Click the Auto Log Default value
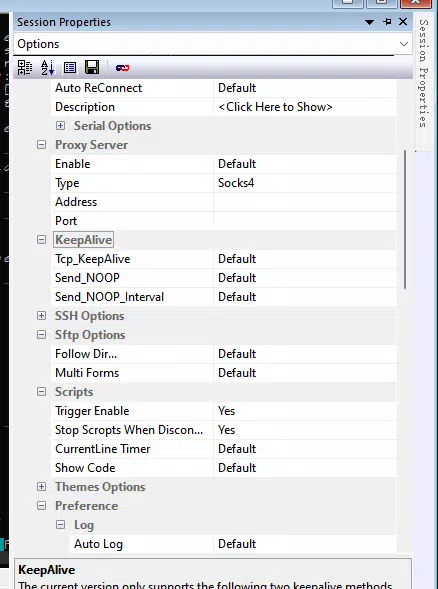Screen dimensions: 438x589 pyautogui.click(x=305, y=544)
